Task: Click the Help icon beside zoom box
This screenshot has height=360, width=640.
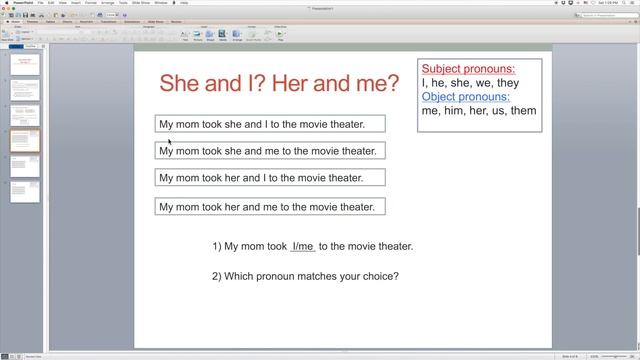Action: [x=124, y=15]
